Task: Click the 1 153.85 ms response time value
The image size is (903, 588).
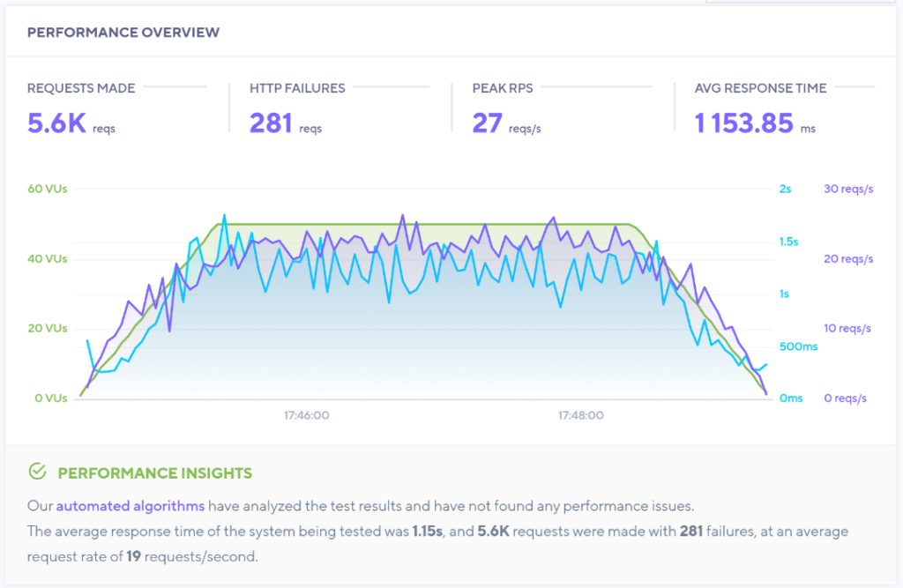Action: pos(744,123)
